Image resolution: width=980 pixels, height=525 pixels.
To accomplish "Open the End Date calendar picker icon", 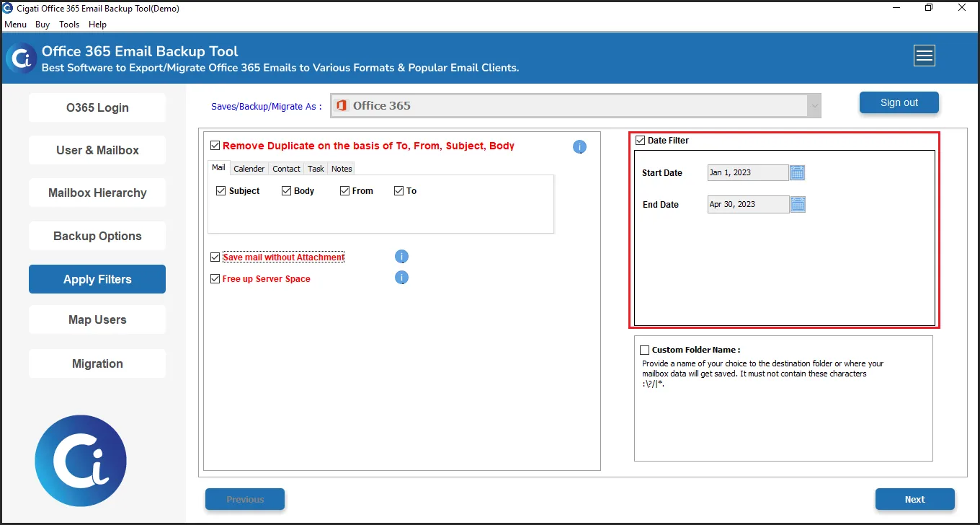I will 798,205.
